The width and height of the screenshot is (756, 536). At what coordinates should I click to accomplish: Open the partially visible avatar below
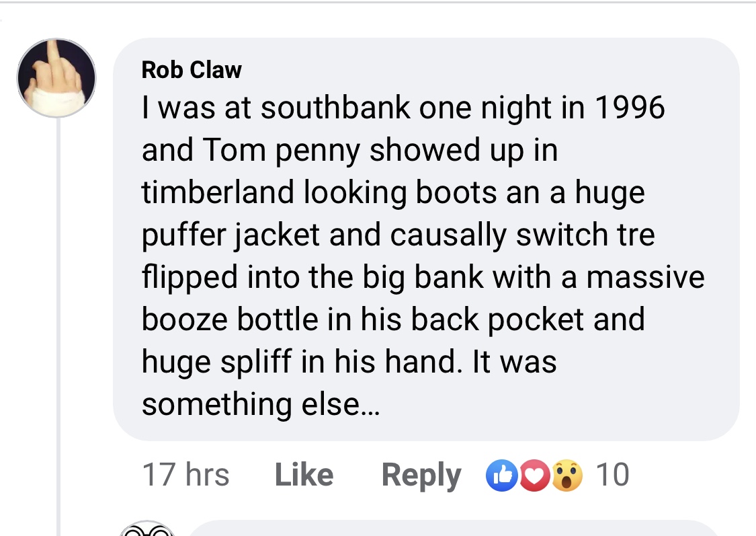point(147,529)
